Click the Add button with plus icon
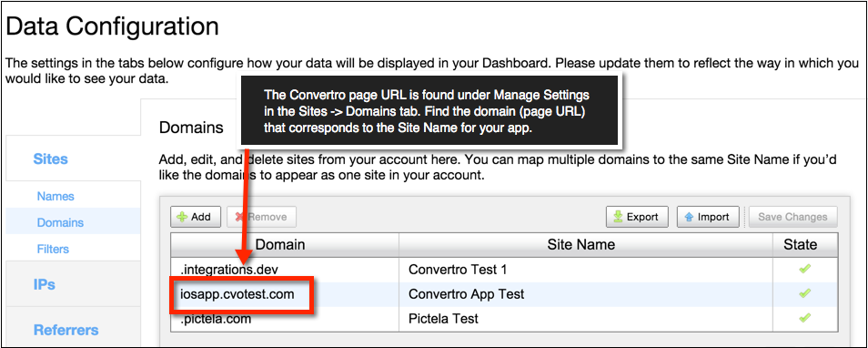 196,217
